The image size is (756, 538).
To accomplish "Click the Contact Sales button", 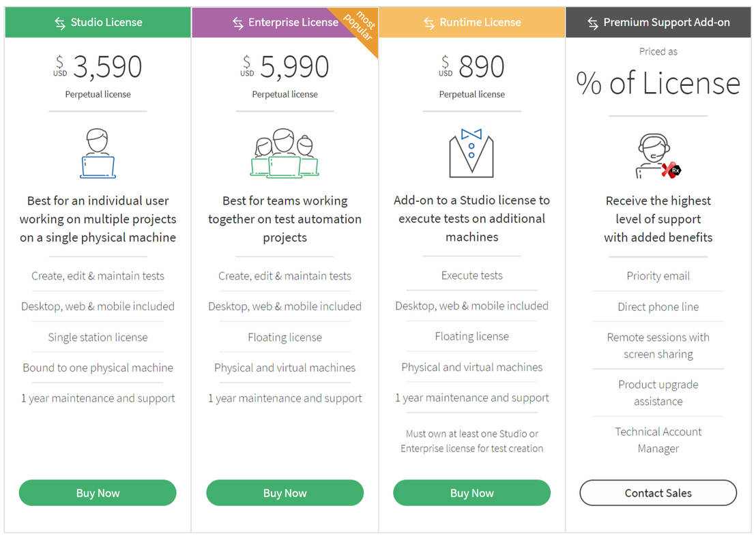I will click(658, 493).
